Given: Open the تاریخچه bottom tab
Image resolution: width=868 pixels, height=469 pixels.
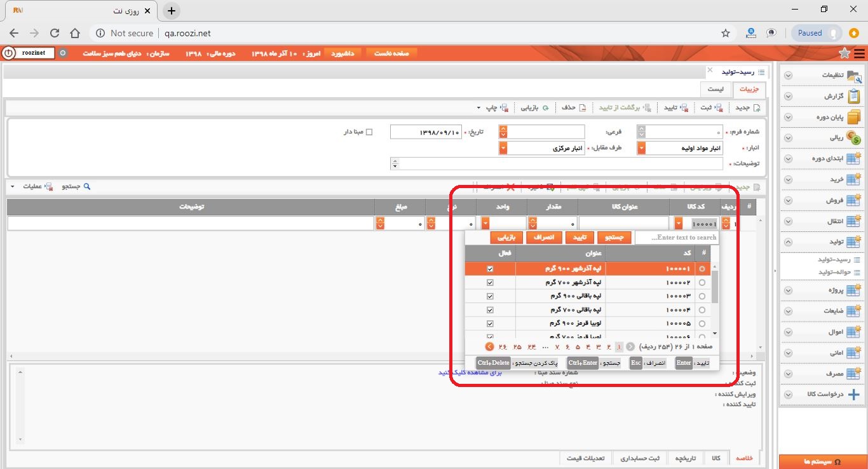Looking at the screenshot, I should [685, 458].
